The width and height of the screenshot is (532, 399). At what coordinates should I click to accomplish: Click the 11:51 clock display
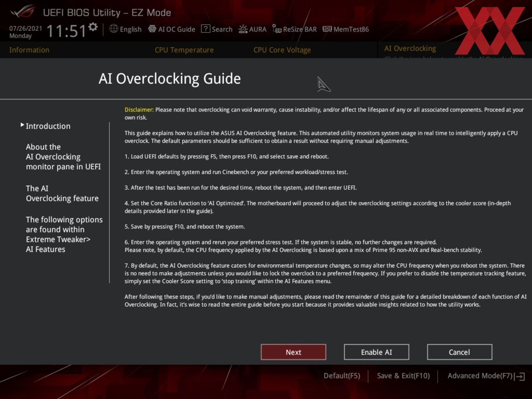coord(66,31)
